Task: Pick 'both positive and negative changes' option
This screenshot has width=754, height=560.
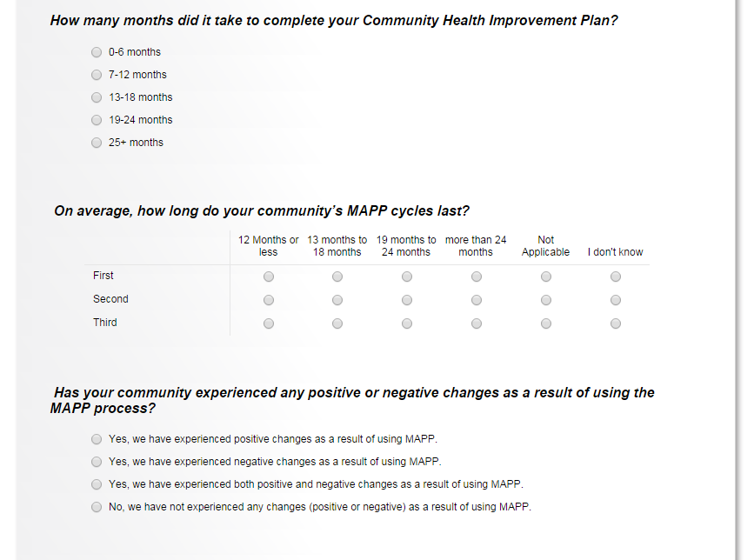Action: point(97,484)
